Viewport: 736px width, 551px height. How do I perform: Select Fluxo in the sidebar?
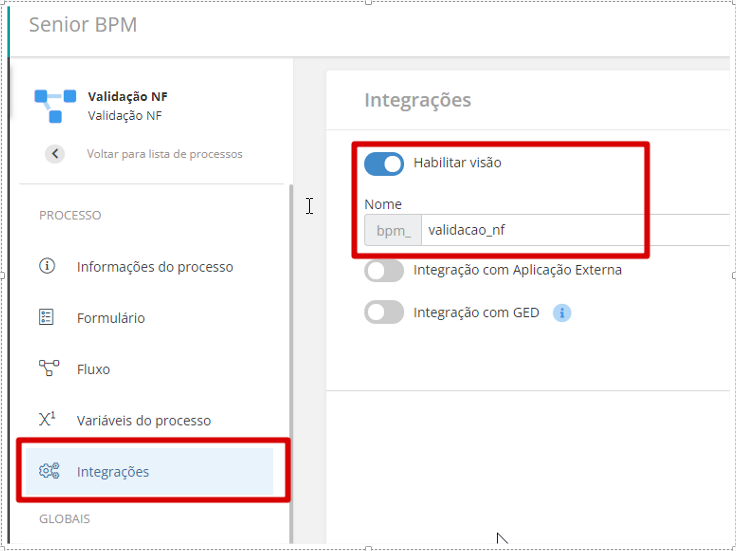click(x=93, y=369)
